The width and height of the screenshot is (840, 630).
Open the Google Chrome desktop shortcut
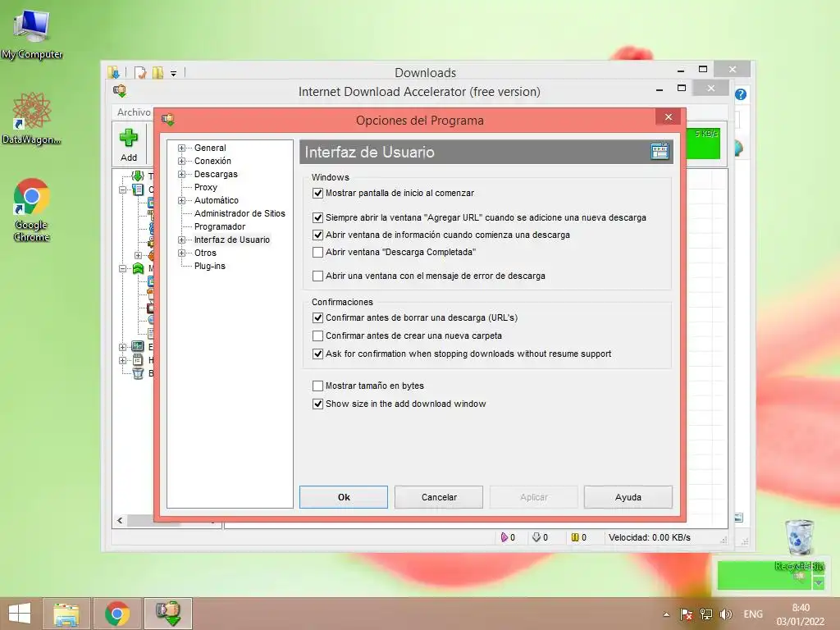32,210
